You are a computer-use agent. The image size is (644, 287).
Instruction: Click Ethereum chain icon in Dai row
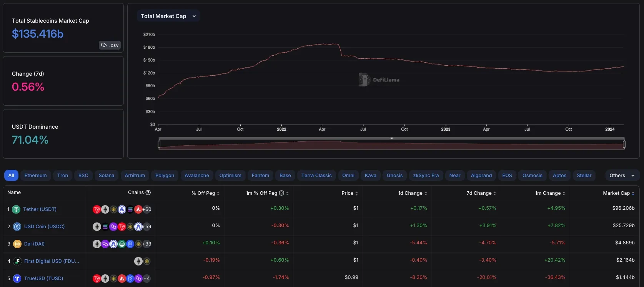click(97, 244)
